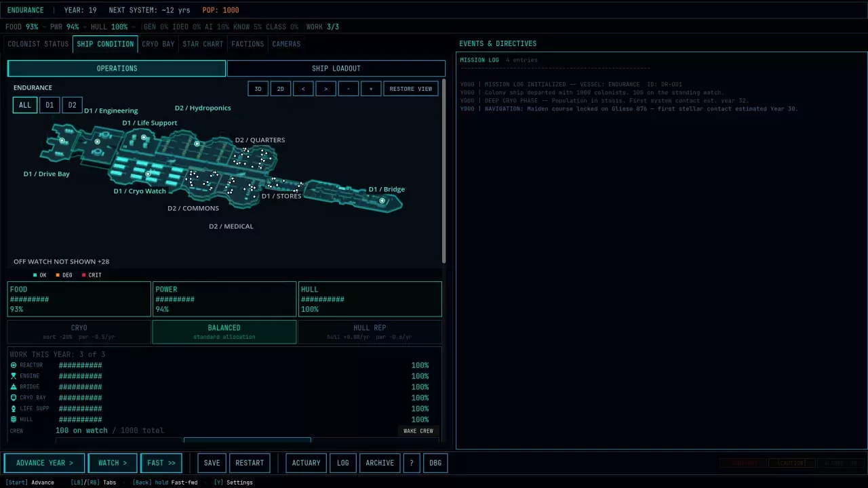
Task: Save the game with the SAVE button
Action: [212, 463]
